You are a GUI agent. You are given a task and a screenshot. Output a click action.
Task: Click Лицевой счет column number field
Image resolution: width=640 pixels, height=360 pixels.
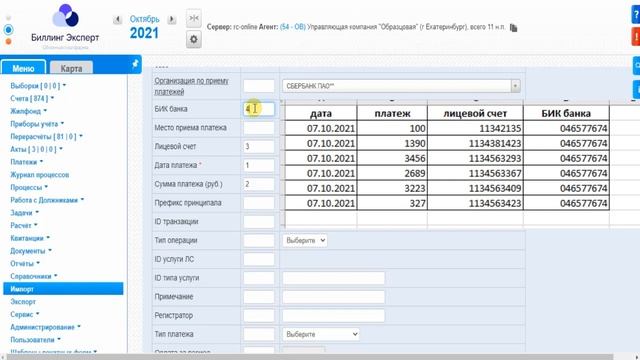click(259, 147)
